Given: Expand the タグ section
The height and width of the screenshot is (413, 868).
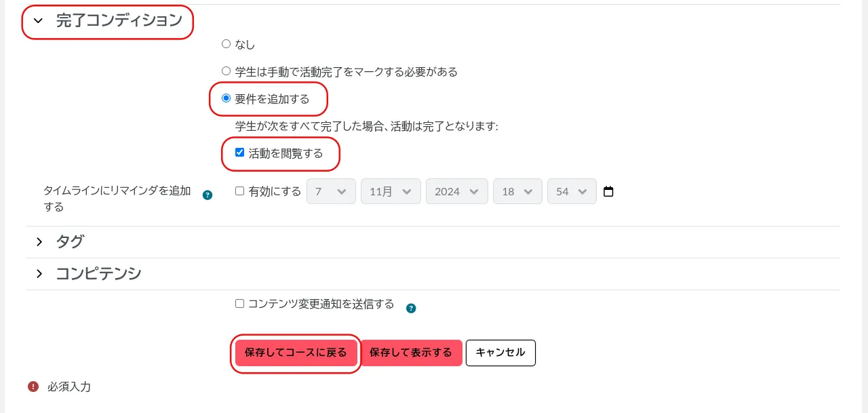Looking at the screenshot, I should (39, 241).
